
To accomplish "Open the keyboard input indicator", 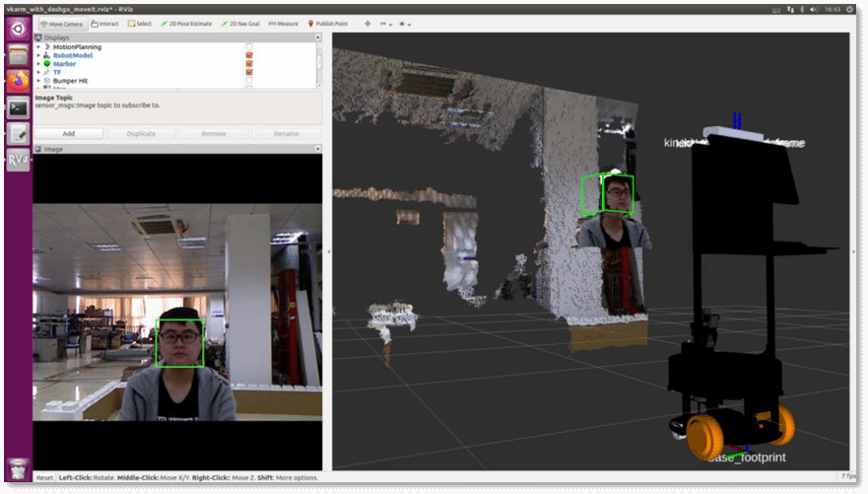I will coord(776,10).
